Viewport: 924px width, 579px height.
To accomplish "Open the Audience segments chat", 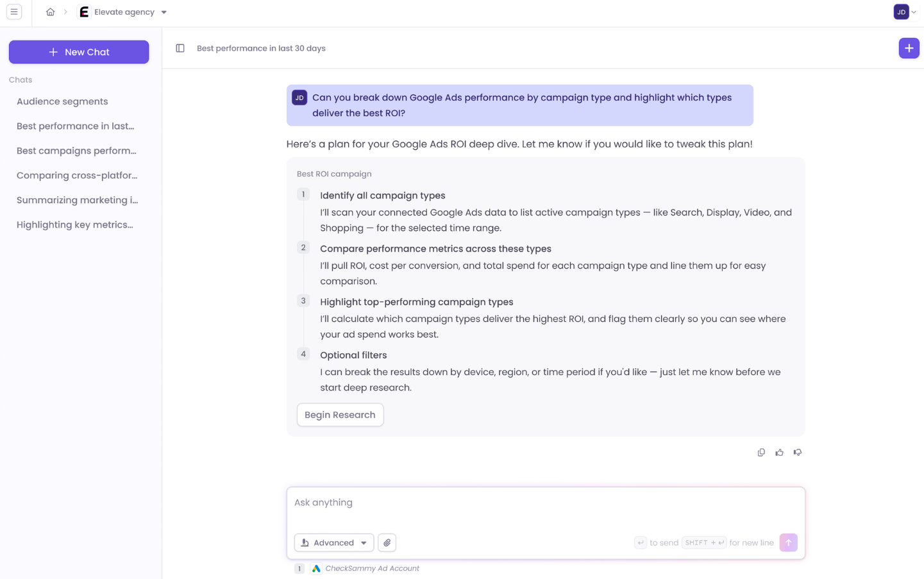I will 62,101.
